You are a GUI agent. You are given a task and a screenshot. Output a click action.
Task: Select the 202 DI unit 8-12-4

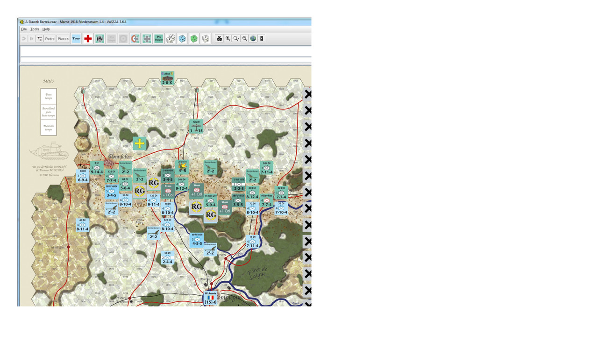coord(252,193)
